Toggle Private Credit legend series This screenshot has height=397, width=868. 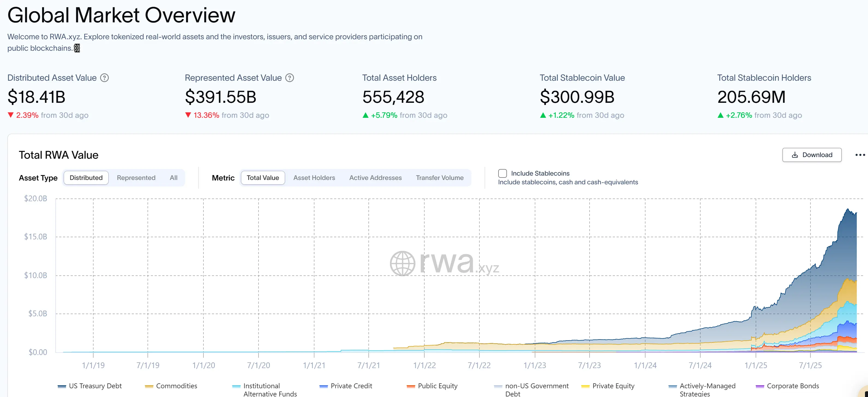click(351, 386)
